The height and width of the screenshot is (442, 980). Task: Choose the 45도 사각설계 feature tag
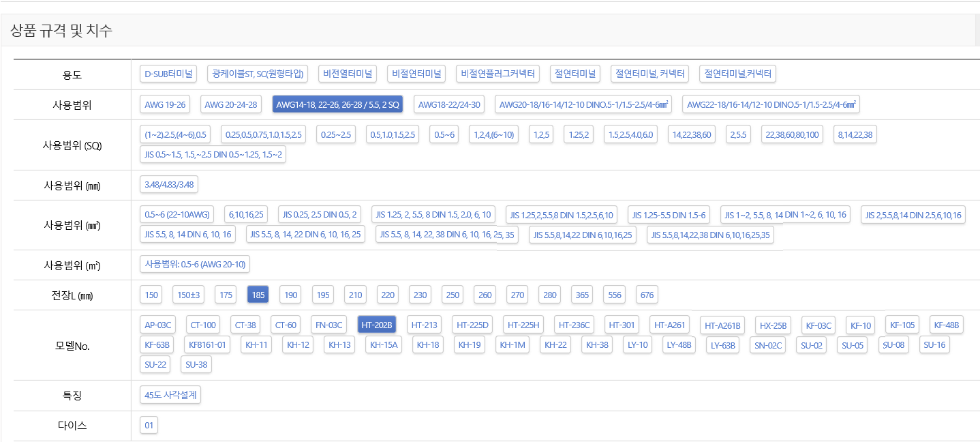pyautogui.click(x=170, y=395)
